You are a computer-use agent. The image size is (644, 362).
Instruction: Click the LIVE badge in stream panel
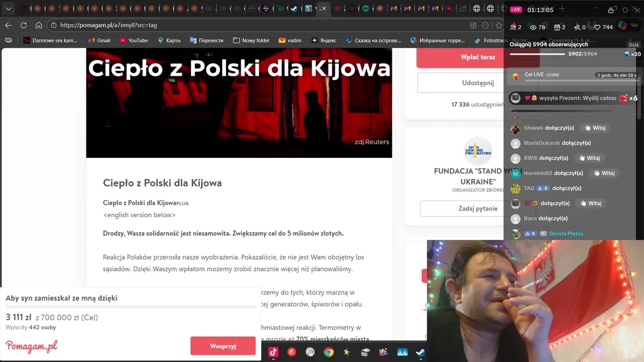pyautogui.click(x=516, y=10)
